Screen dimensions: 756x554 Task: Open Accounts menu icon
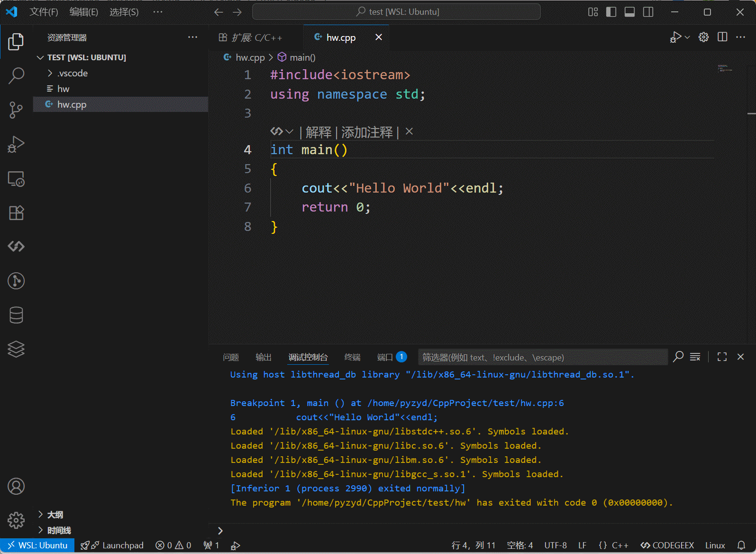(x=16, y=486)
